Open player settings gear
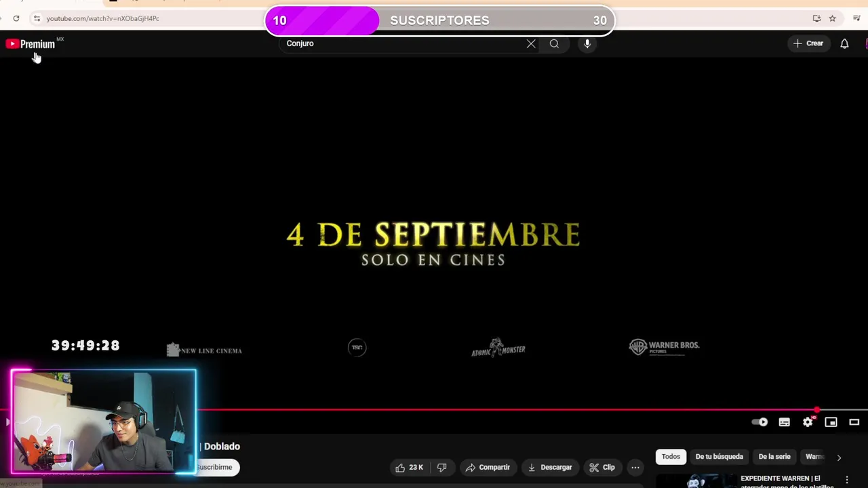 (808, 422)
